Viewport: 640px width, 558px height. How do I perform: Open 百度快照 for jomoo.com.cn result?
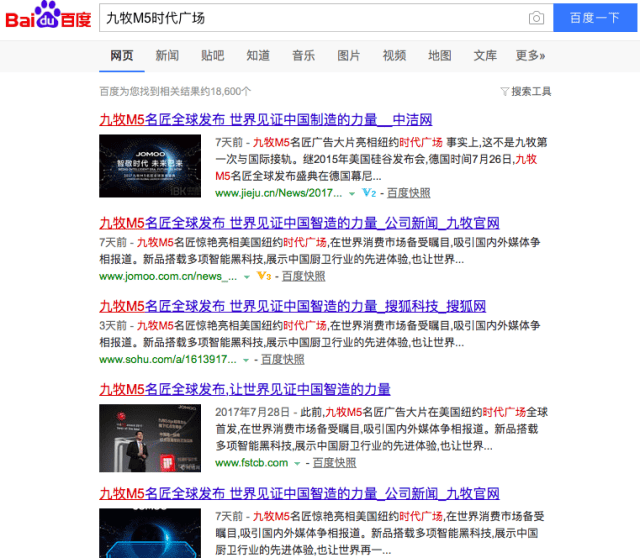tap(303, 276)
